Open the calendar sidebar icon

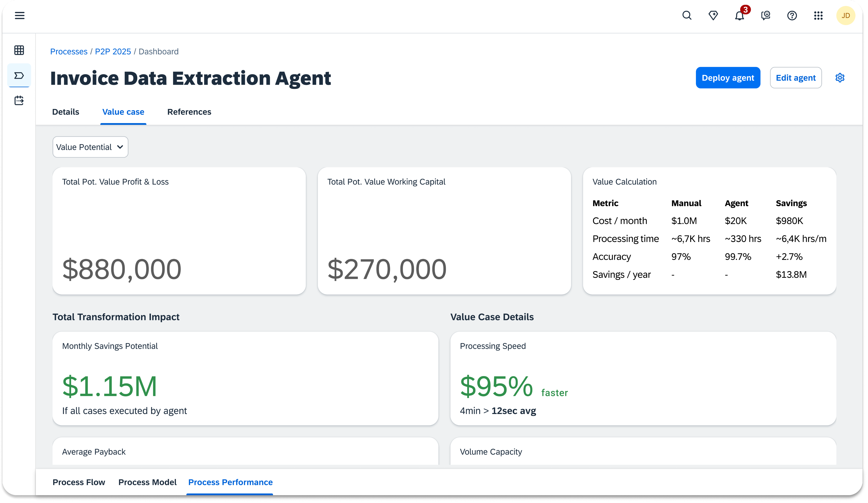pyautogui.click(x=19, y=100)
